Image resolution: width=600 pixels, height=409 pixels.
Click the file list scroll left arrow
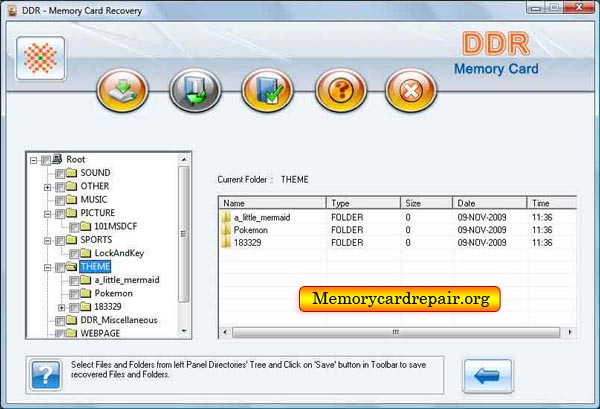[225, 332]
